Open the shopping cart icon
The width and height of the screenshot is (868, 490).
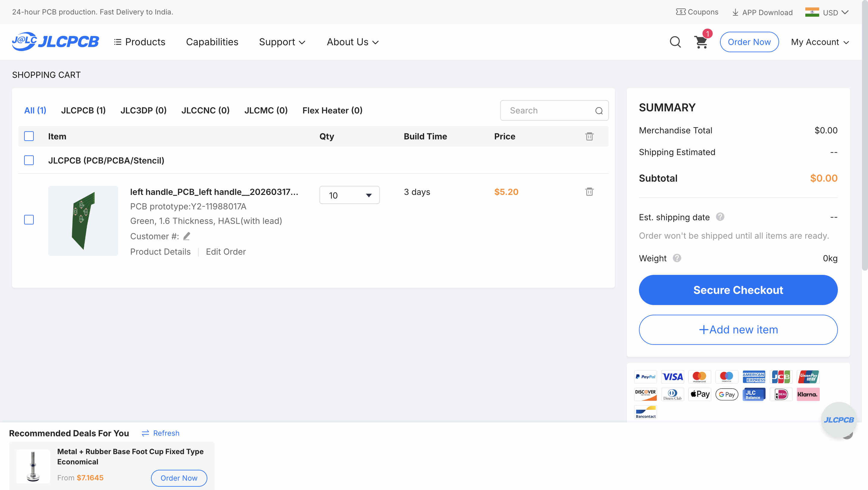701,42
